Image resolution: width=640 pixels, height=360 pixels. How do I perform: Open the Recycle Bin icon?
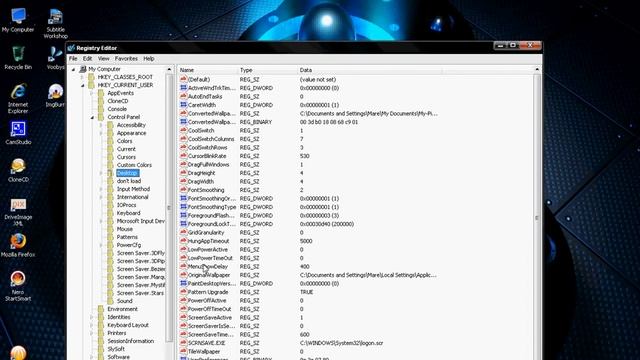coord(18,58)
